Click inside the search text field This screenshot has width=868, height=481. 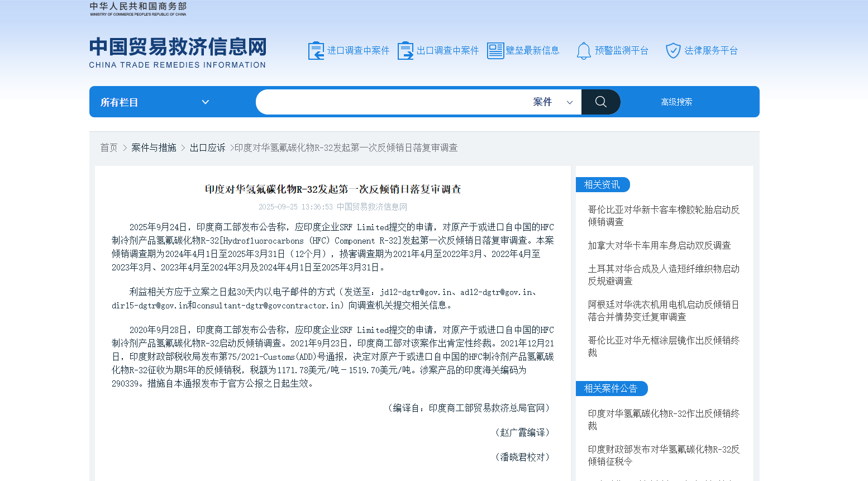pyautogui.click(x=391, y=102)
